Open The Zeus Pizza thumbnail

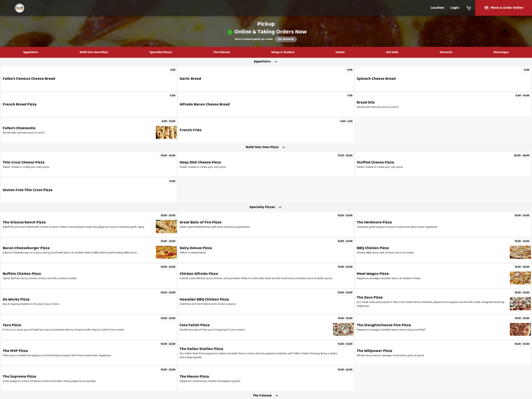tap(520, 304)
